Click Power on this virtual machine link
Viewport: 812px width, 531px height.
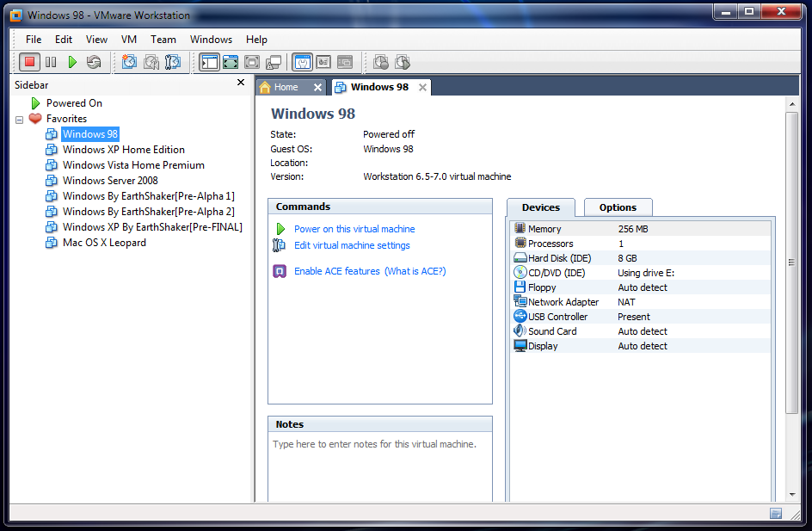point(354,229)
